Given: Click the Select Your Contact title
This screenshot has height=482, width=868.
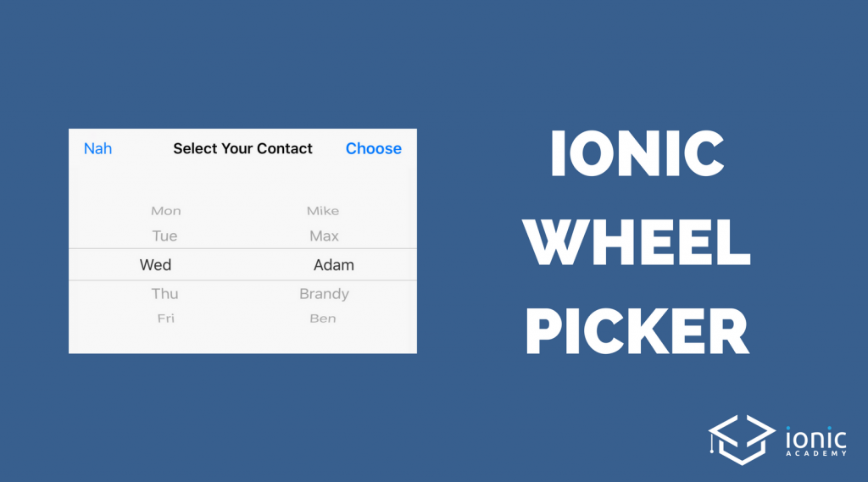Looking at the screenshot, I should [242, 148].
